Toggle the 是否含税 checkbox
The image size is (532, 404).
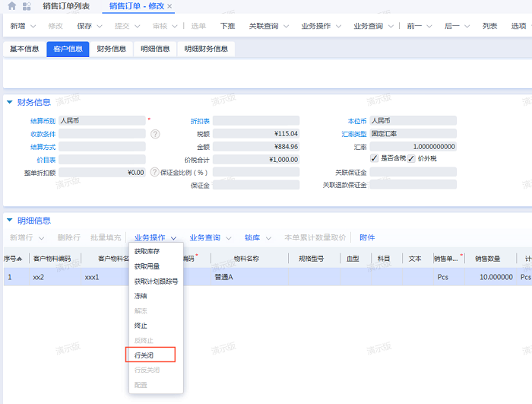[374, 158]
